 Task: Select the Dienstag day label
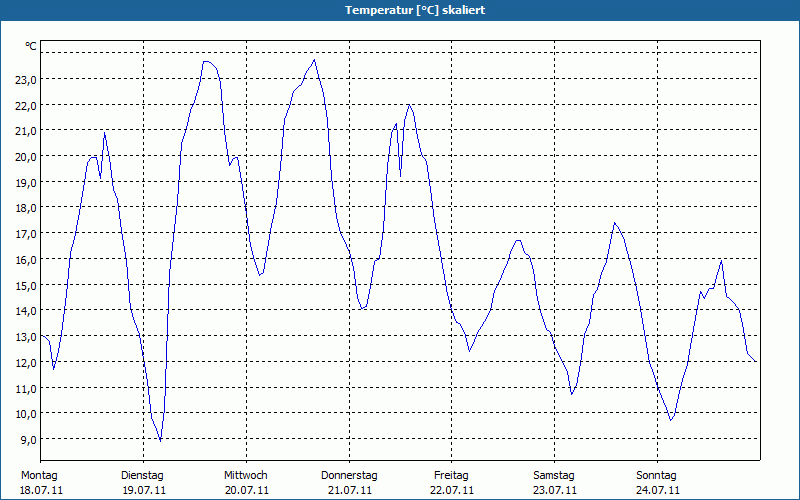click(x=142, y=475)
